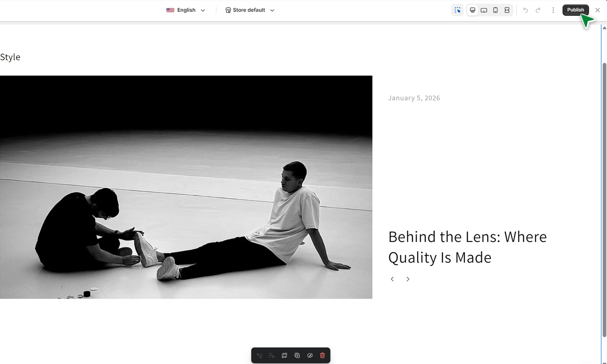Close the theme editor
607x364 pixels.
coord(598,10)
